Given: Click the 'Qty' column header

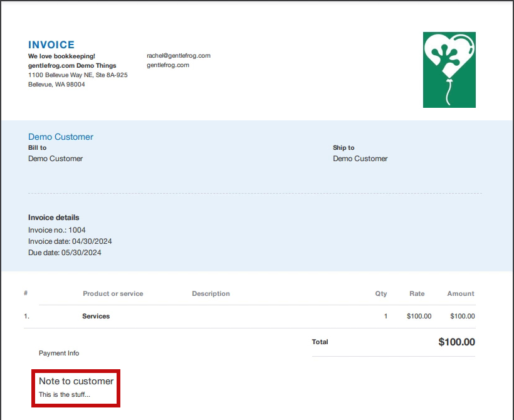Looking at the screenshot, I should [x=381, y=294].
